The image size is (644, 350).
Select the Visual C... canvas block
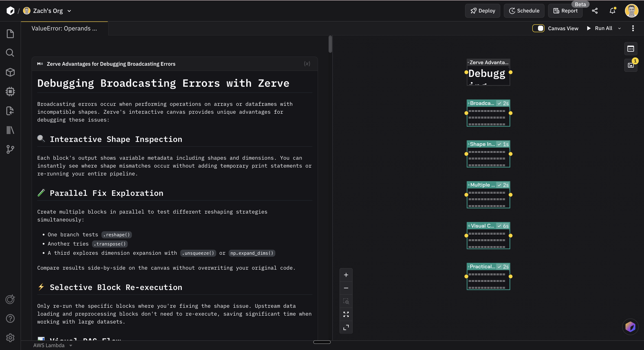pyautogui.click(x=488, y=236)
